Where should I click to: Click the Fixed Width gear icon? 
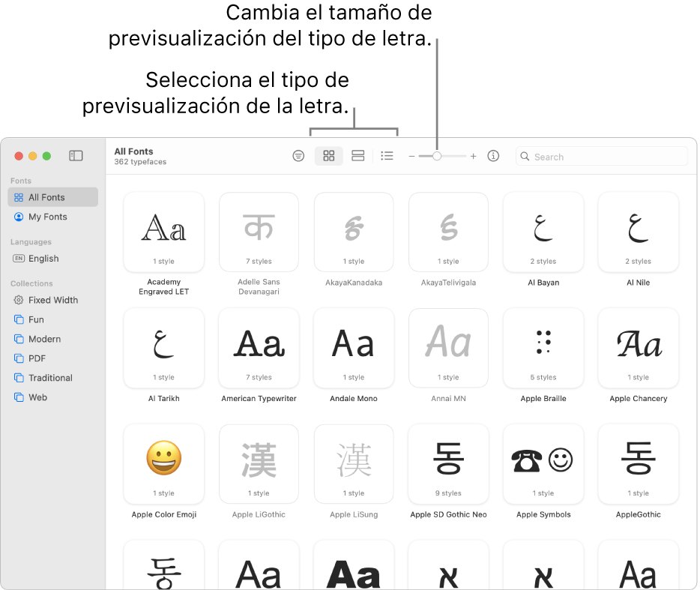pos(18,300)
